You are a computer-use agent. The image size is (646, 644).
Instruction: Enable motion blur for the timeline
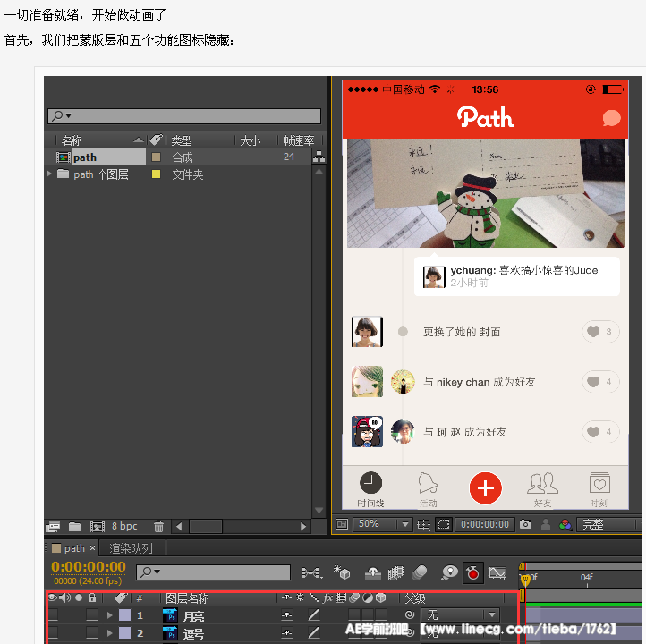click(420, 572)
